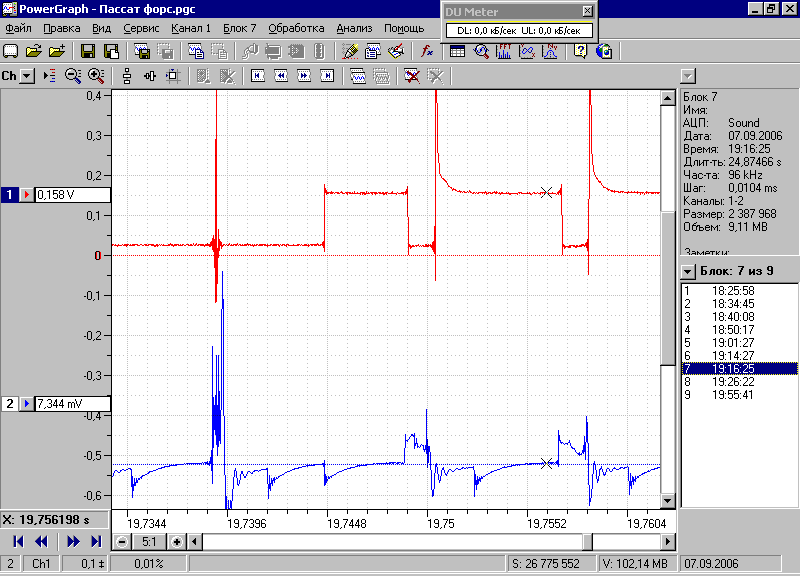
Task: Toggle channel 1 red arrow marker
Action: (27, 195)
